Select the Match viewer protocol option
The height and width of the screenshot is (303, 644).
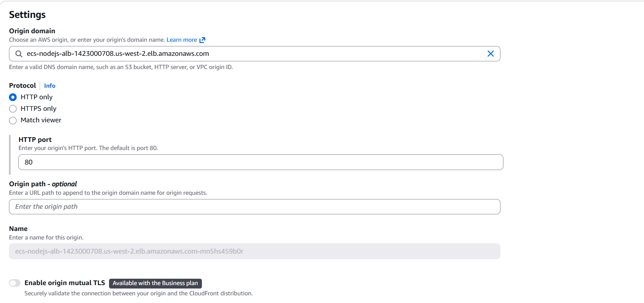(13, 120)
